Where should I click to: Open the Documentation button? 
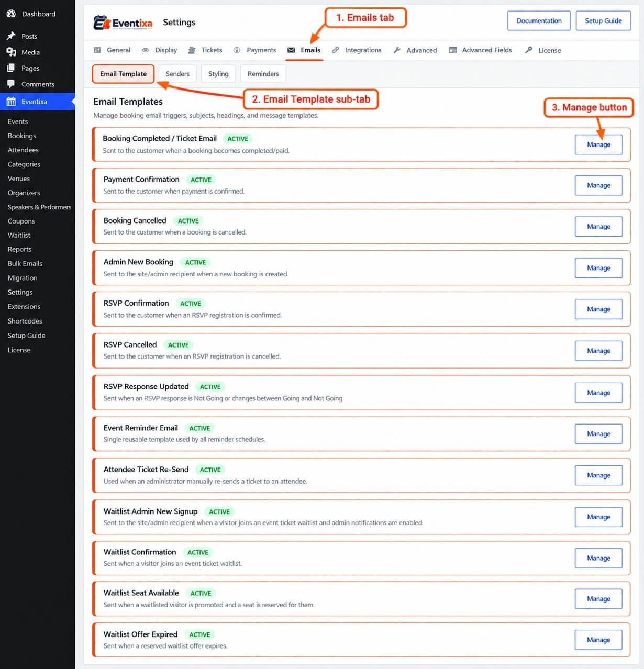[539, 21]
